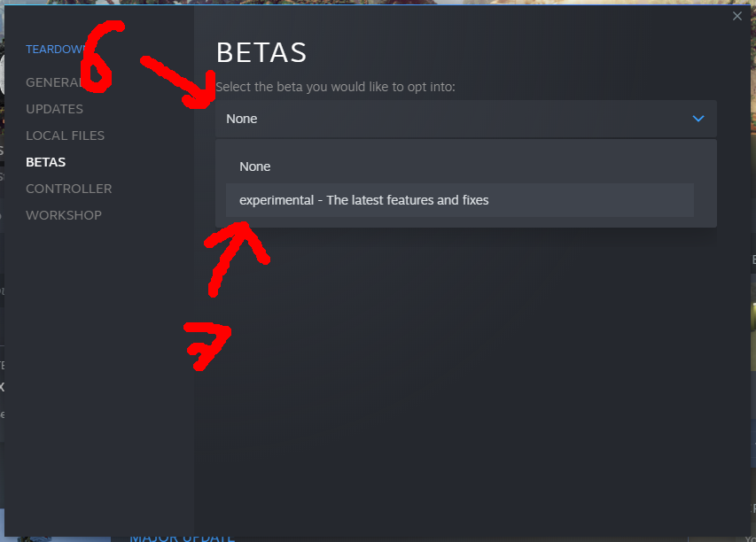Click the blue chevron on the beta dropdown

point(698,119)
